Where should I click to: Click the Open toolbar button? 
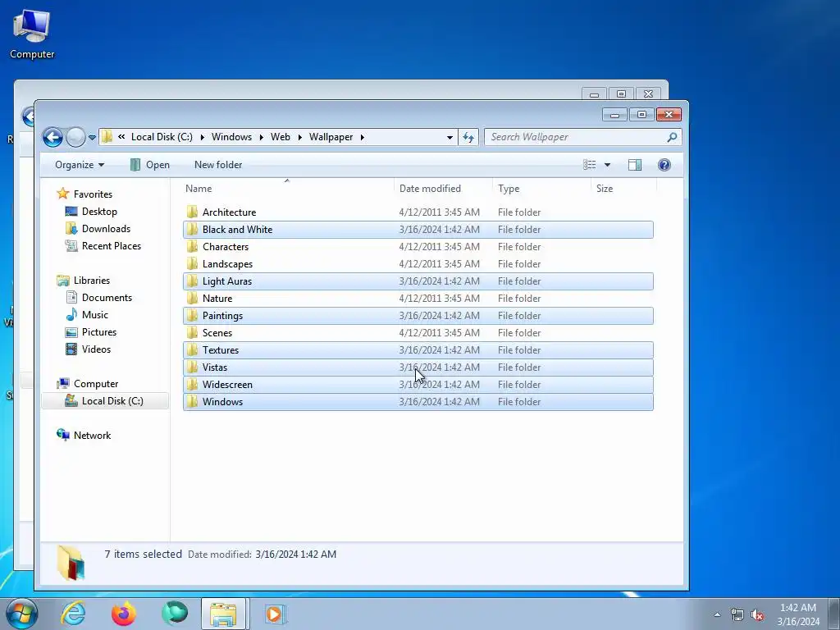150,165
